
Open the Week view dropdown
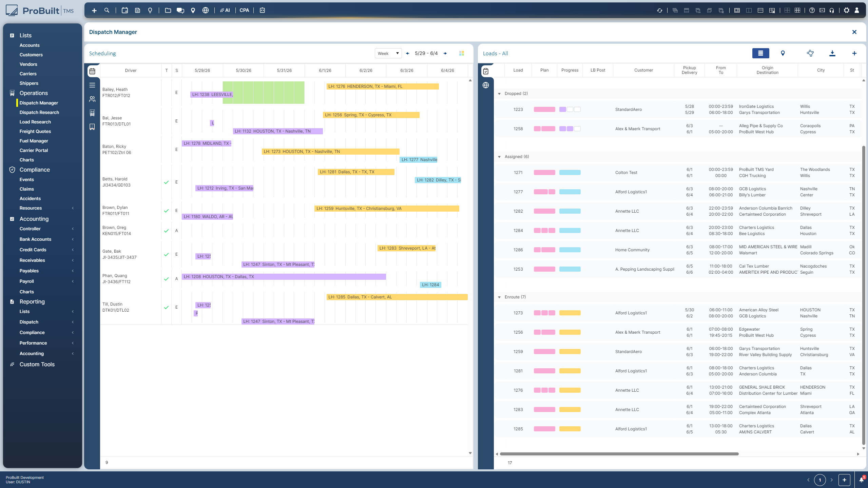pyautogui.click(x=388, y=53)
